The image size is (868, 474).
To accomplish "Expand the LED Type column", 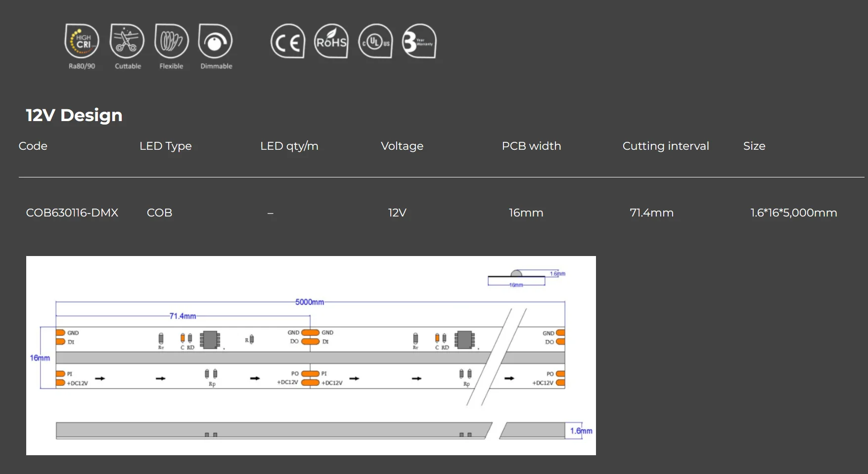I will (166, 146).
